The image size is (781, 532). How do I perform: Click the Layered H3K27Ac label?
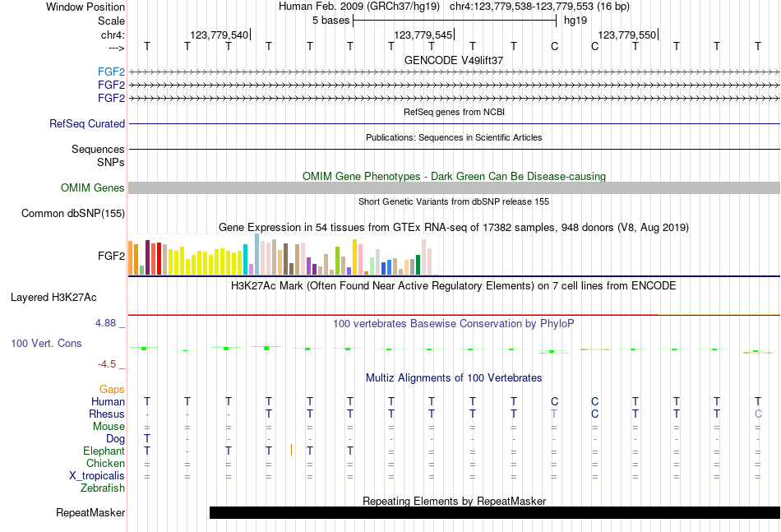[53, 298]
